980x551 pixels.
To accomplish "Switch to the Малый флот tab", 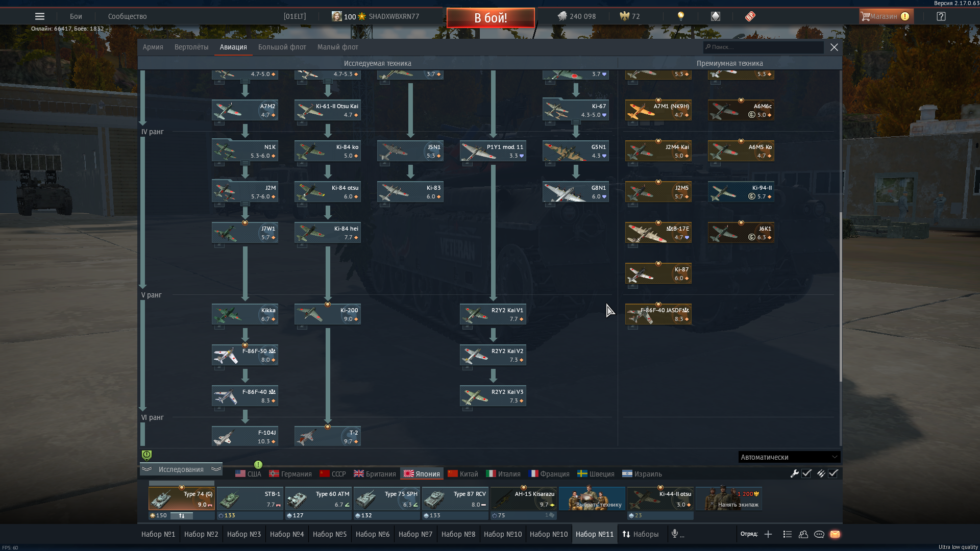I will pyautogui.click(x=338, y=47).
